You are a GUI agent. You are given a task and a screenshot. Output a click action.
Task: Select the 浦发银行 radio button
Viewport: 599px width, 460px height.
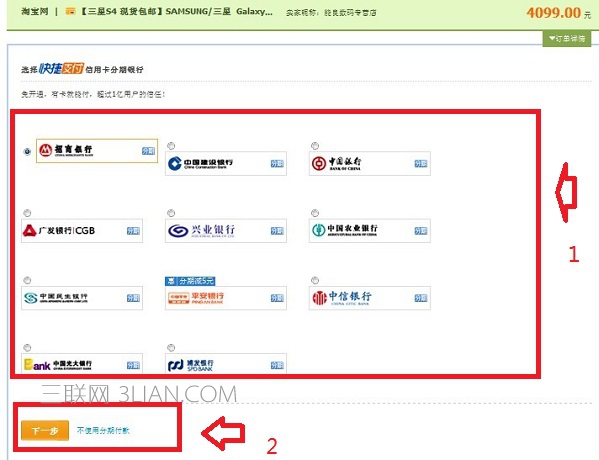(171, 347)
